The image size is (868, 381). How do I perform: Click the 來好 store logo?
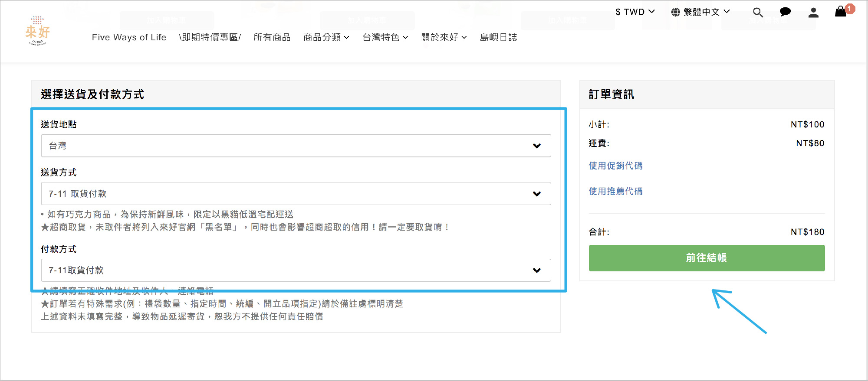point(38,31)
